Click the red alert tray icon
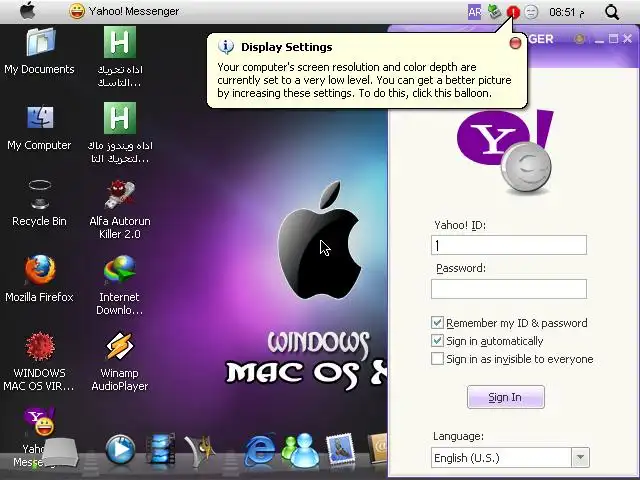Screen dimensions: 640x480 (513, 13)
